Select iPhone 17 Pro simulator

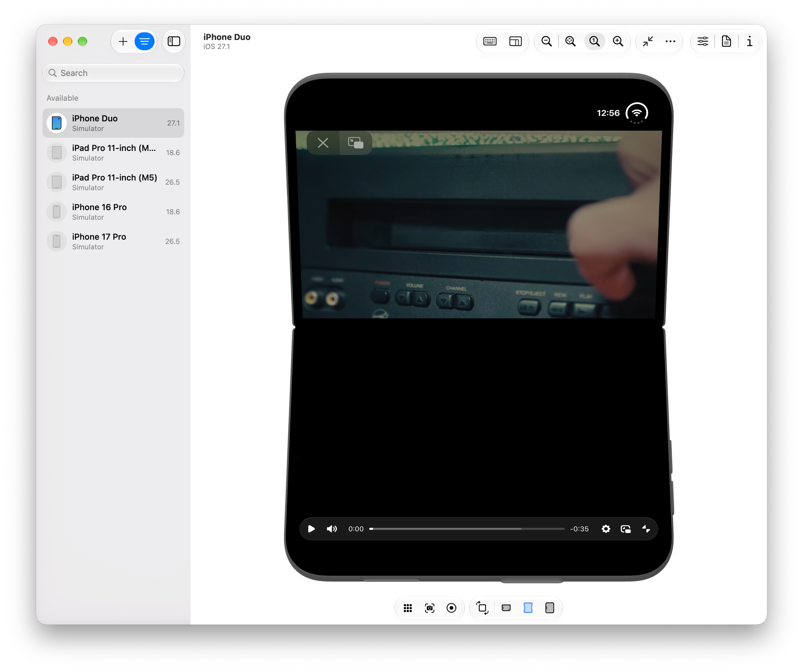[x=113, y=241]
